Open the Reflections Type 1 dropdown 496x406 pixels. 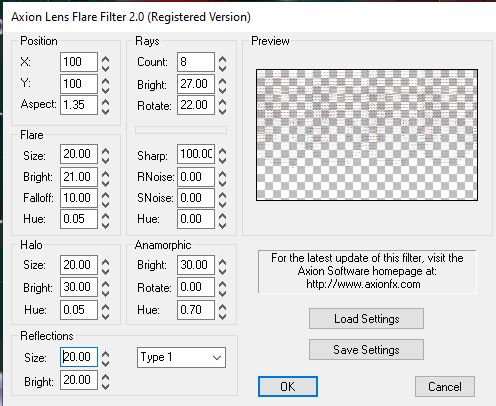click(x=181, y=357)
